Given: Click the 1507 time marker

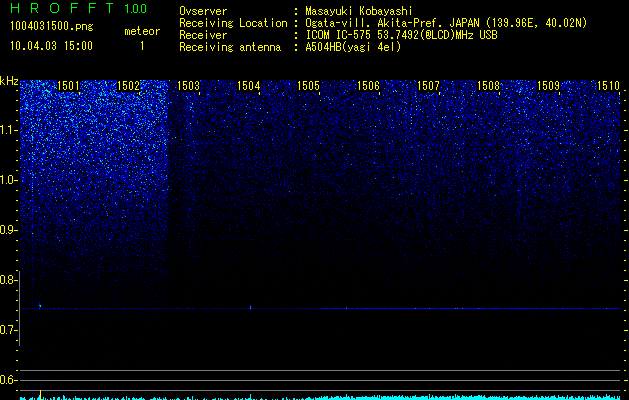Looking at the screenshot, I should tap(428, 85).
